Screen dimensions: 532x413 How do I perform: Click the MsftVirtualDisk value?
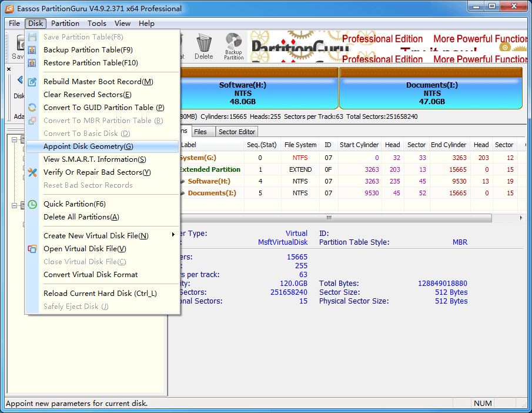coord(283,242)
